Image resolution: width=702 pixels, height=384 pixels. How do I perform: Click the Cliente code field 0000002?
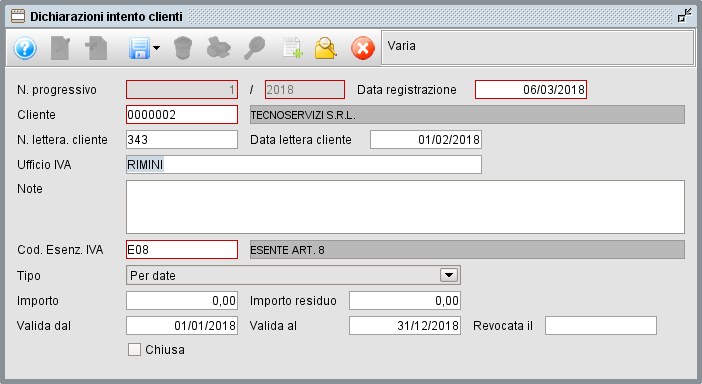[182, 115]
